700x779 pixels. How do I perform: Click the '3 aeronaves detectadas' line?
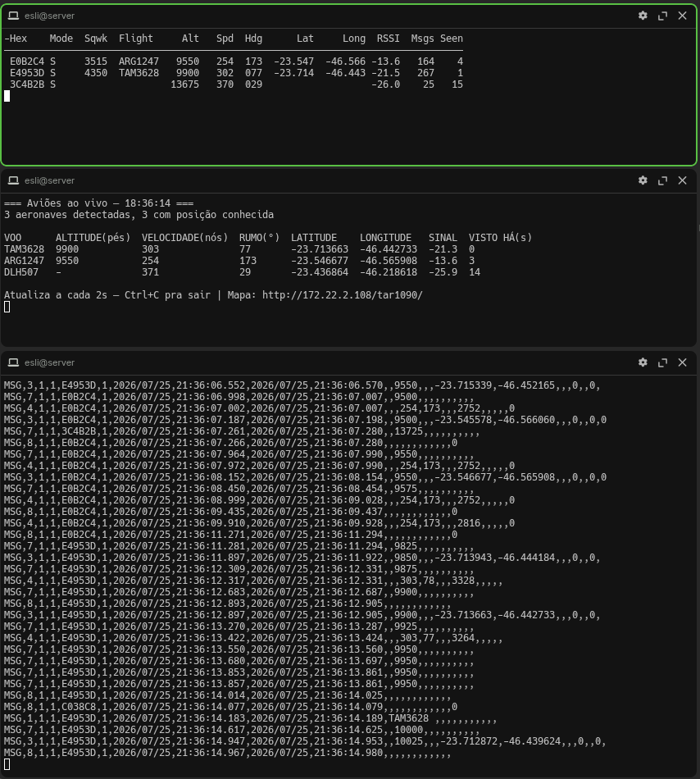(x=139, y=215)
